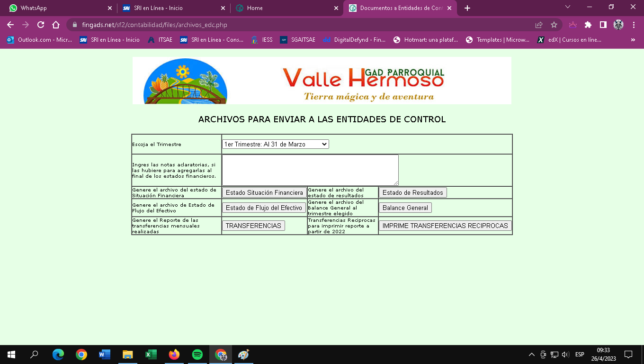Expand the Trimestre dropdown
The image size is (644, 364).
point(276,144)
